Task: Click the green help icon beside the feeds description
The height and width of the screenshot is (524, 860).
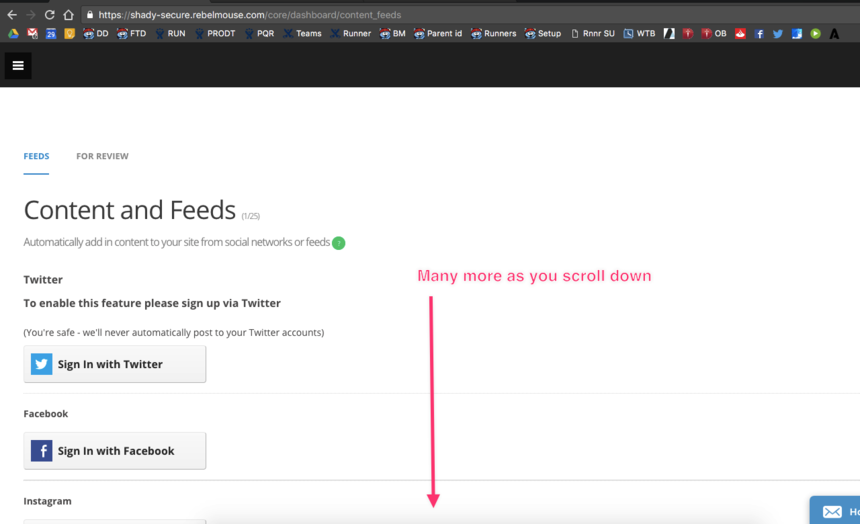Action: [338, 243]
